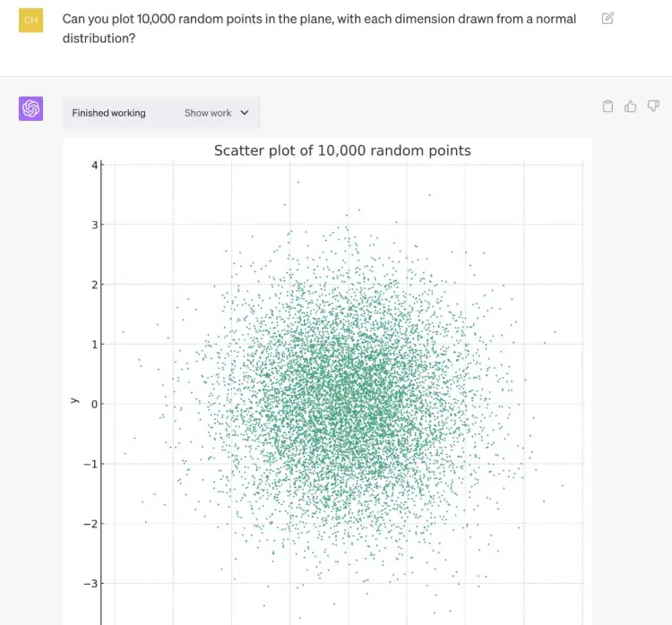This screenshot has height=625, width=672.
Task: Click the y-axis tick label 2
Action: (x=93, y=285)
